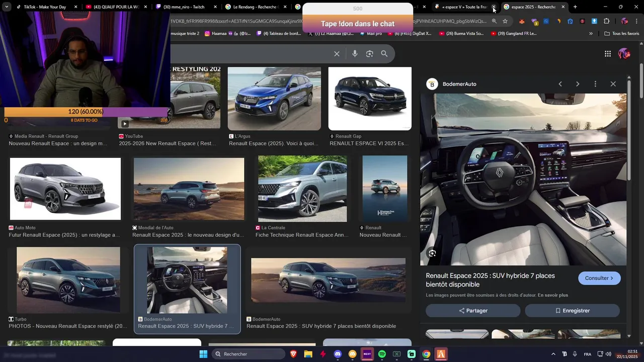
Task: Click the taskbar Rechercher search box
Action: pos(249,354)
